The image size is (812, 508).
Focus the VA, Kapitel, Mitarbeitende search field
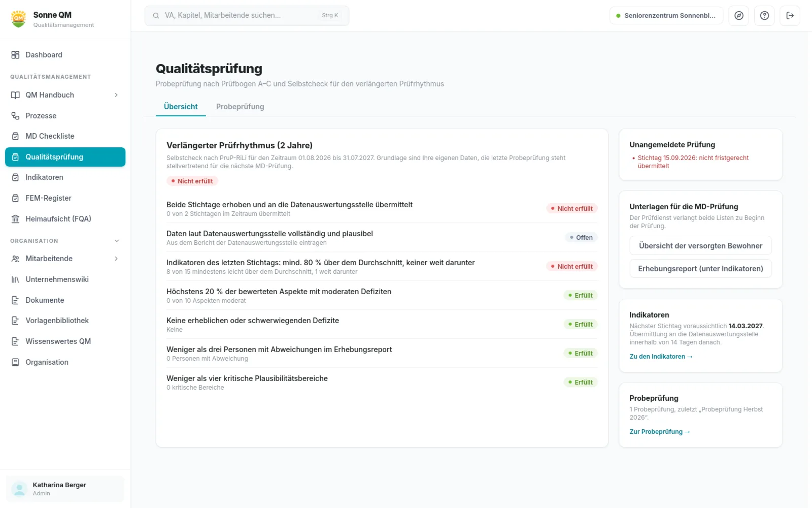247,16
